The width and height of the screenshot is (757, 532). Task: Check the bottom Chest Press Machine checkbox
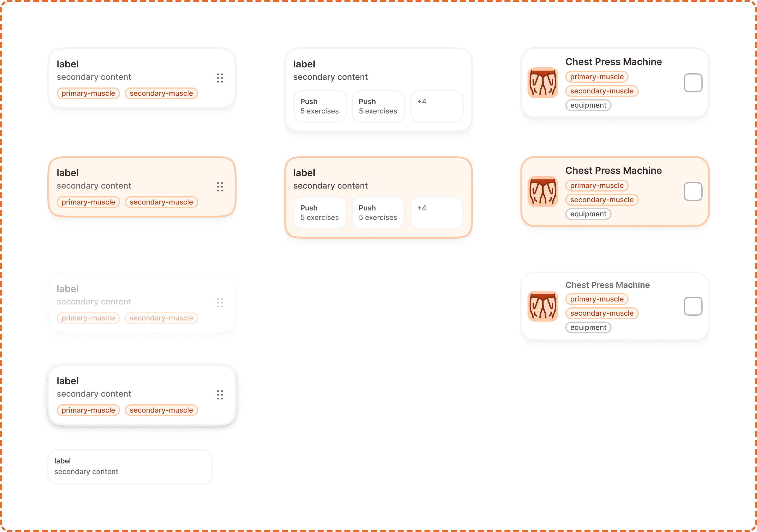(693, 306)
